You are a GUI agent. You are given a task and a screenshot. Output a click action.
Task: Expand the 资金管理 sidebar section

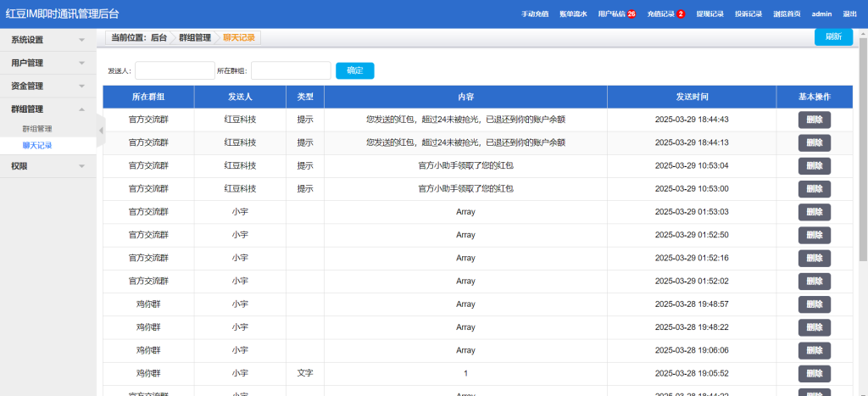point(47,86)
